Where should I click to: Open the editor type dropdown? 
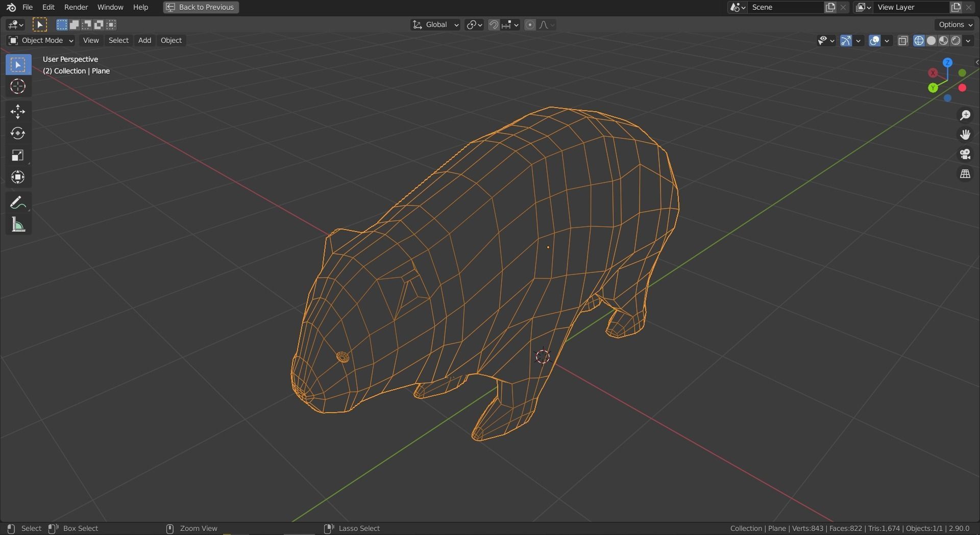point(15,24)
